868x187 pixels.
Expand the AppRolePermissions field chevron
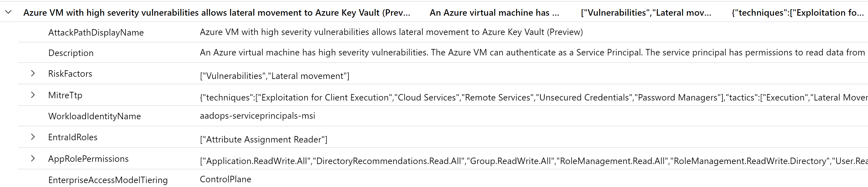coord(33,158)
